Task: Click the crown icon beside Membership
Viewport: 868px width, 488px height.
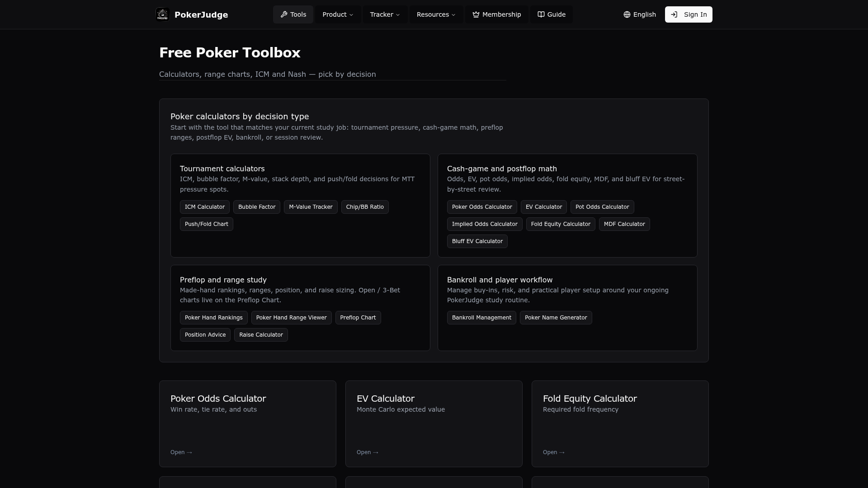Action: [x=476, y=14]
